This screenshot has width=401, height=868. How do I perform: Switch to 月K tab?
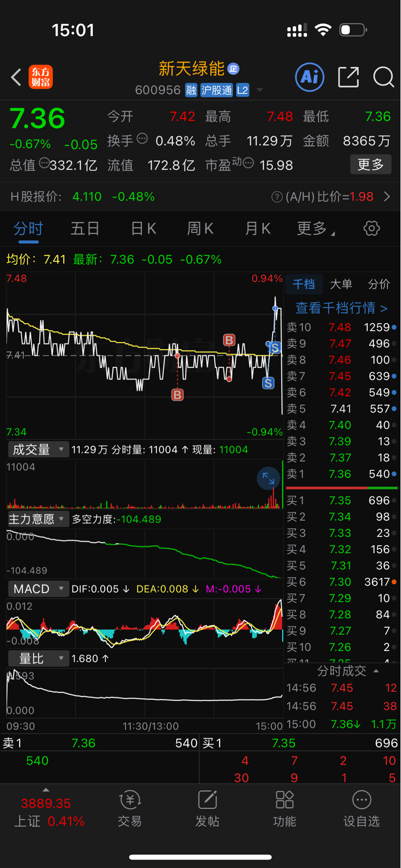(258, 228)
